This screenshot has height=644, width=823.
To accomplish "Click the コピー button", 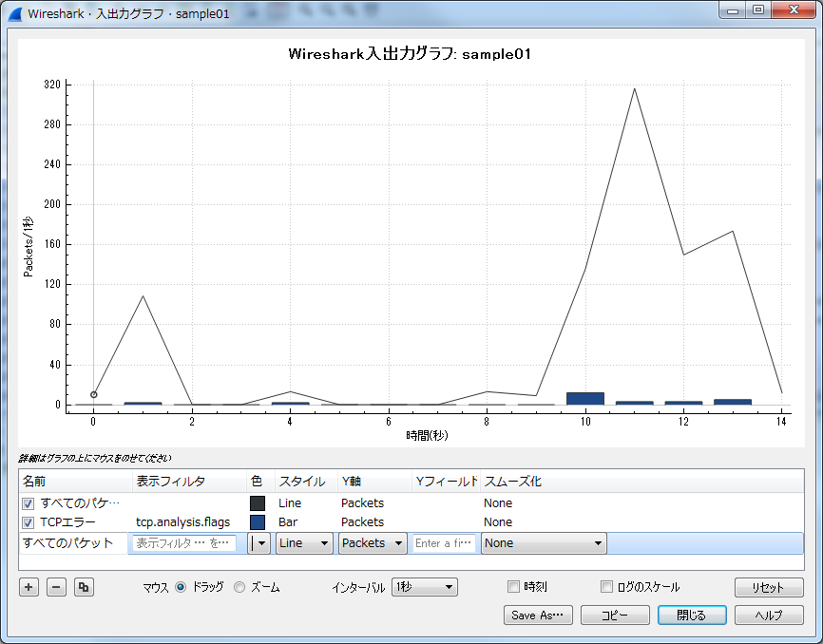I will [x=615, y=616].
